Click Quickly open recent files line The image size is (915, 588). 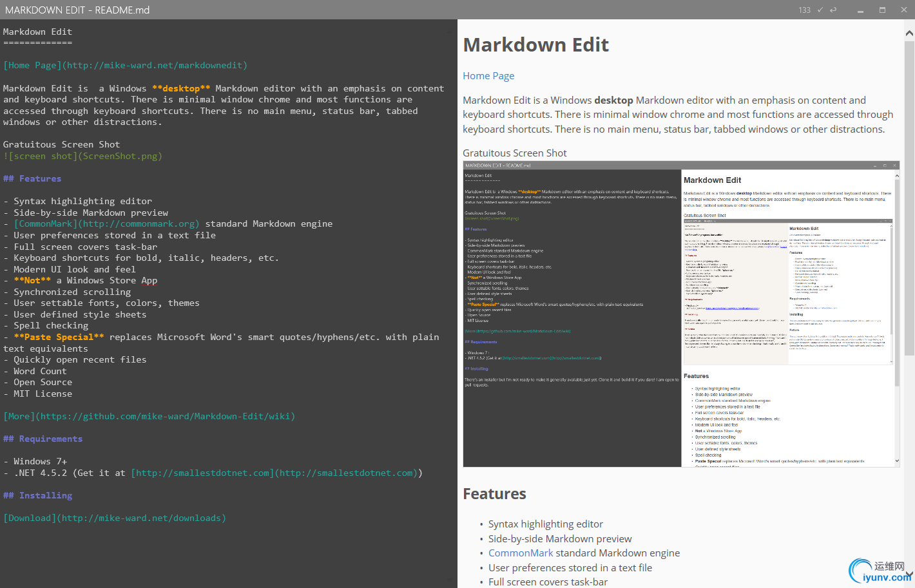click(75, 360)
